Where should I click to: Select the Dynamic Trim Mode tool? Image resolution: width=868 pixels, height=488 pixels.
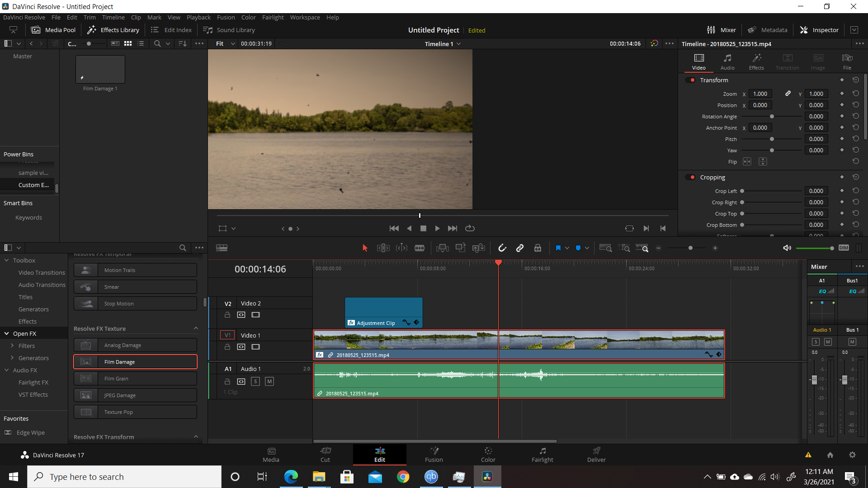(401, 248)
